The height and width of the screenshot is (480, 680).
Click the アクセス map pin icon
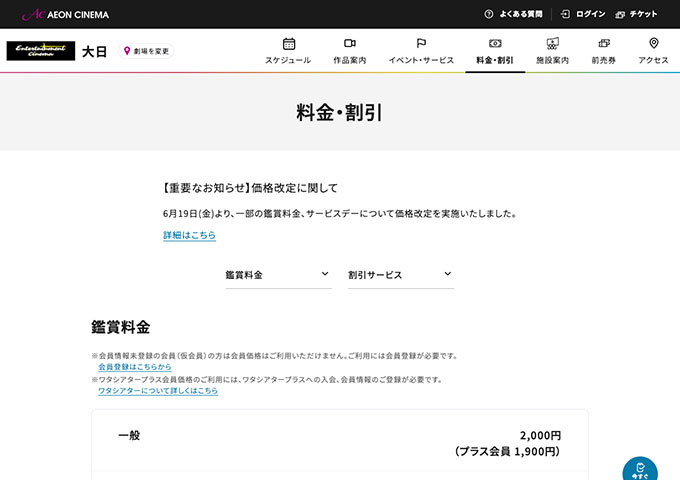click(x=654, y=43)
